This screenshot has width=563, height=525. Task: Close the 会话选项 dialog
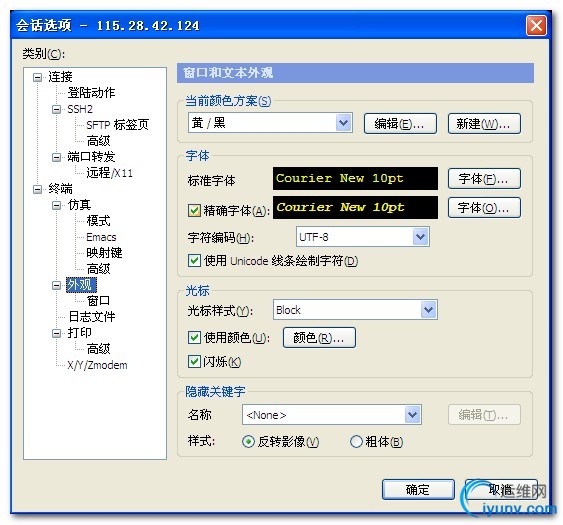[536, 25]
